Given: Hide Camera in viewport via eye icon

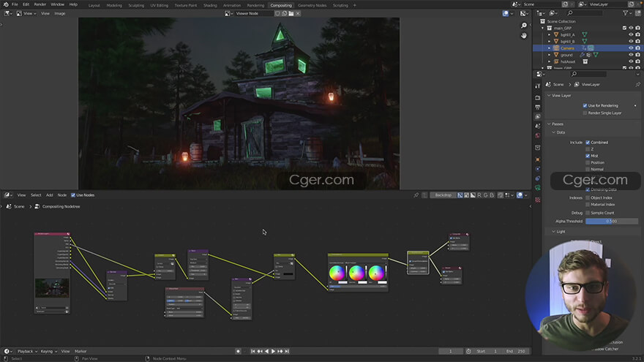Looking at the screenshot, I should coord(631,48).
